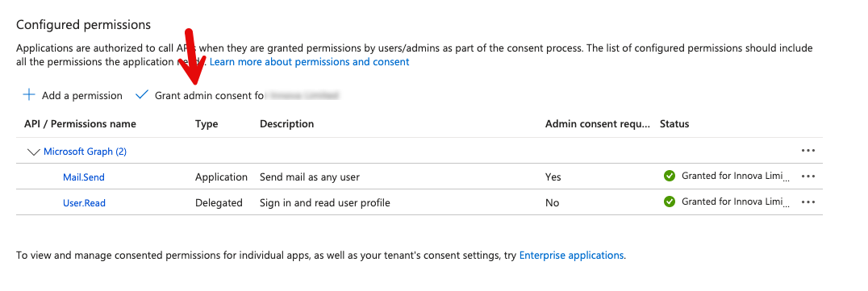This screenshot has height=291, width=868.
Task: Click green granted status icon for Mail.Send
Action: pos(670,176)
